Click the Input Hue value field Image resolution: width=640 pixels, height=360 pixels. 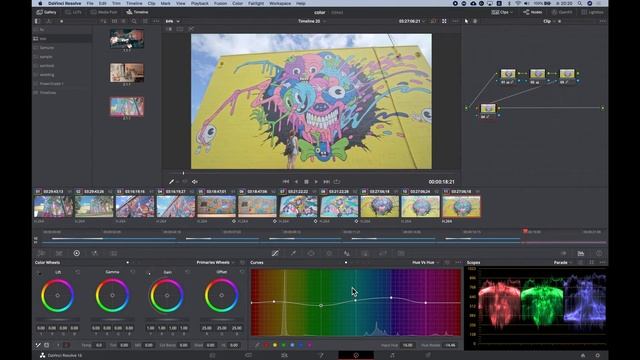[x=407, y=345]
